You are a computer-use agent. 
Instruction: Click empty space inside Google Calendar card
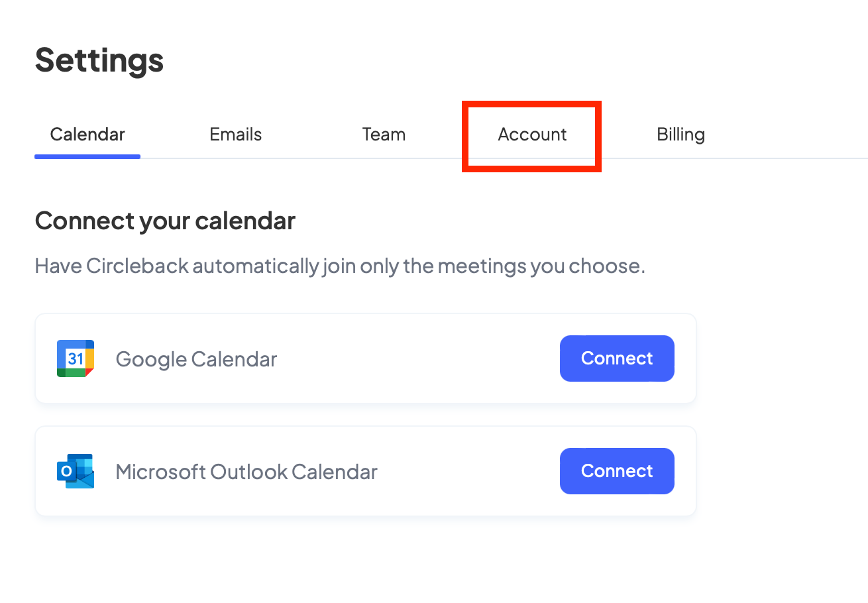pos(417,358)
